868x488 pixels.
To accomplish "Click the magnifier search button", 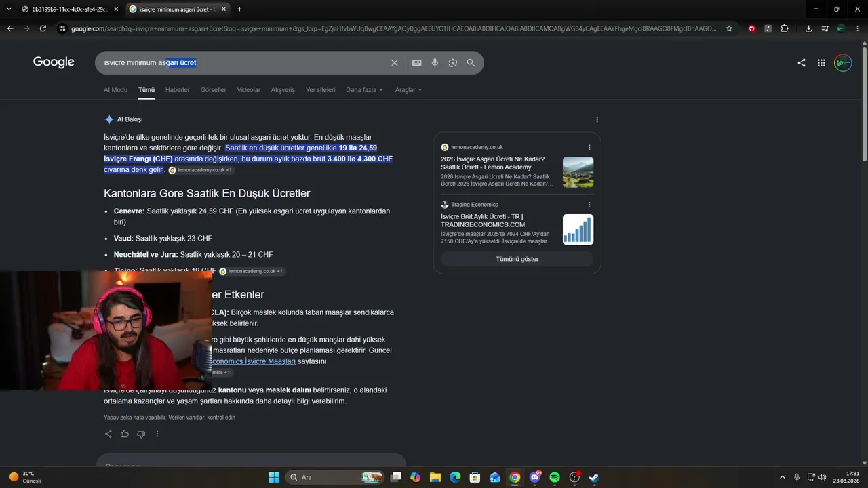I will pyautogui.click(x=471, y=63).
